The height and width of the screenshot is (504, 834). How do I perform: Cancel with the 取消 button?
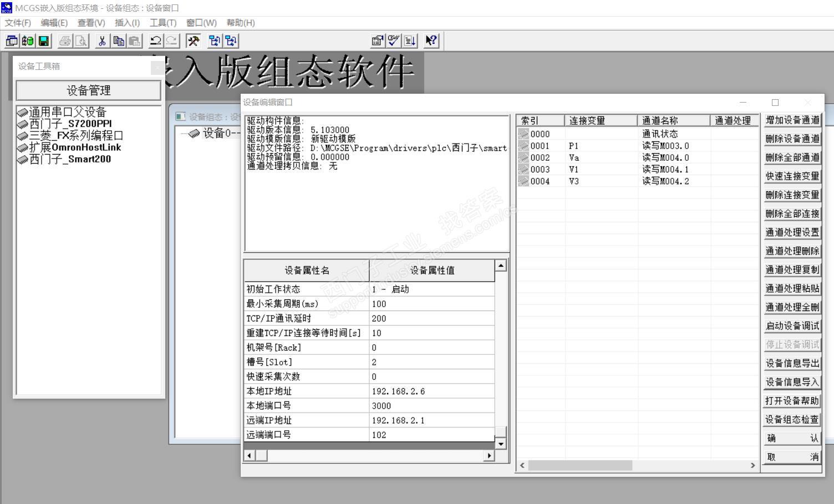(x=792, y=457)
